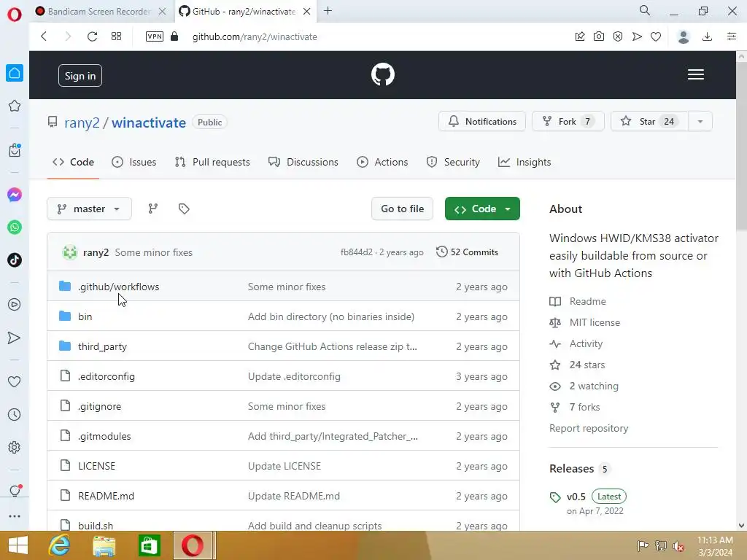The height and width of the screenshot is (560, 747).
Task: Fork the repository
Action: [x=568, y=122]
